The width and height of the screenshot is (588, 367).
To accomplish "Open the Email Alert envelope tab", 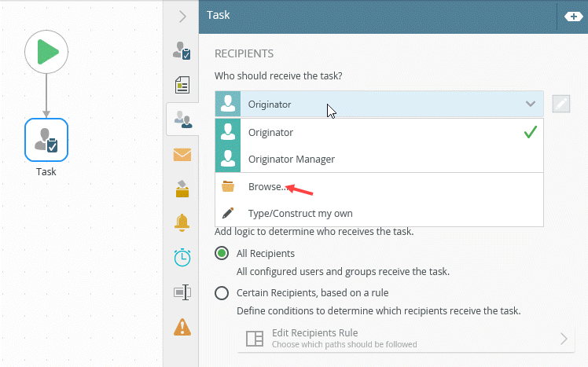I will [x=182, y=155].
